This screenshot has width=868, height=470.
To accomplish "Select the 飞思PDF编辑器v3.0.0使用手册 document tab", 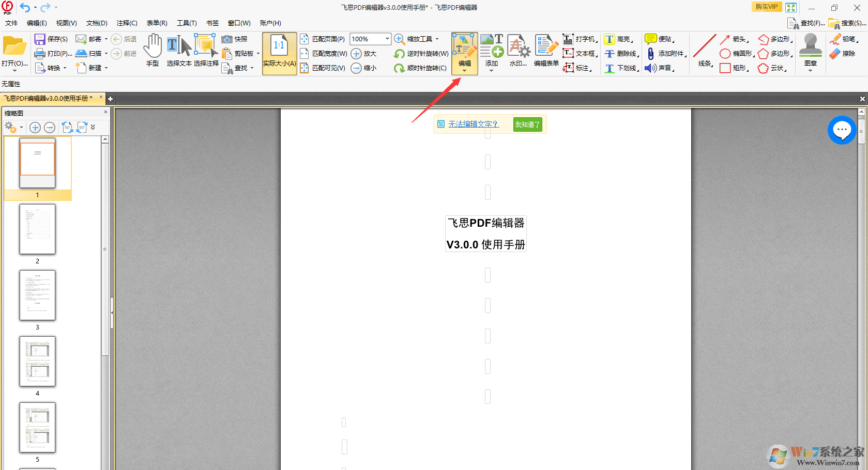I will pyautogui.click(x=49, y=98).
